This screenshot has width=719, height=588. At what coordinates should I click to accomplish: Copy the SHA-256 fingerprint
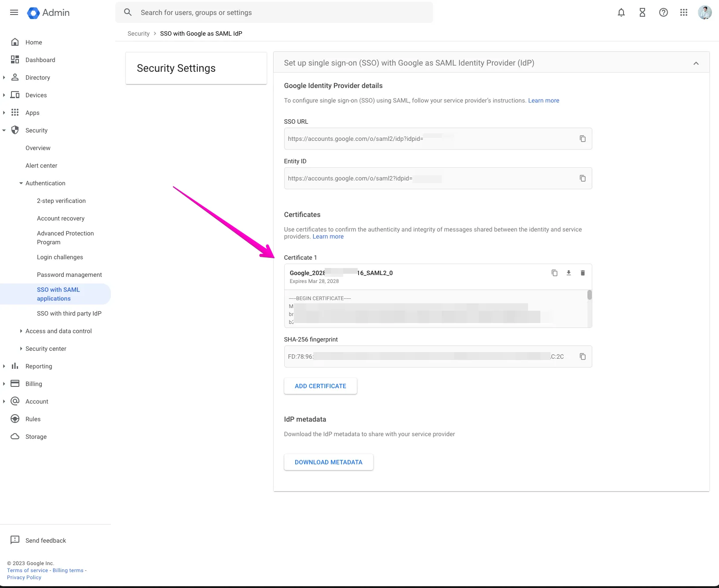pyautogui.click(x=582, y=356)
